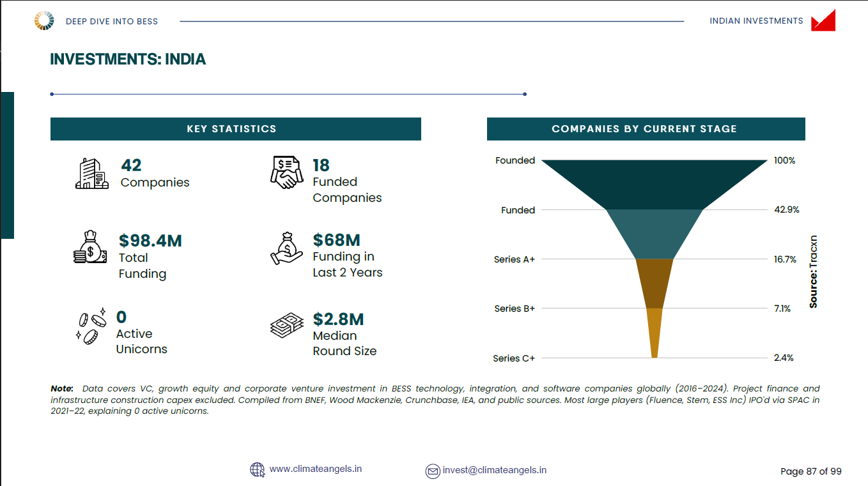
Task: Click the $68M funding value
Action: (x=336, y=240)
